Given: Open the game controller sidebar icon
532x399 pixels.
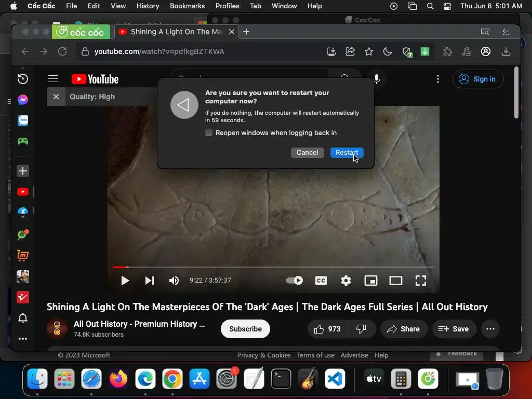Looking at the screenshot, I should click(x=23, y=141).
